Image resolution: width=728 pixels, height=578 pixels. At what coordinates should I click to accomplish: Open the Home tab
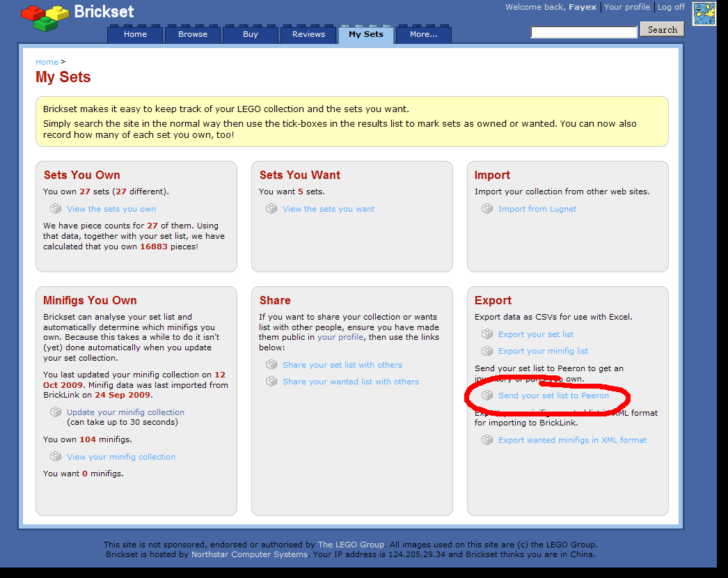pyautogui.click(x=135, y=34)
